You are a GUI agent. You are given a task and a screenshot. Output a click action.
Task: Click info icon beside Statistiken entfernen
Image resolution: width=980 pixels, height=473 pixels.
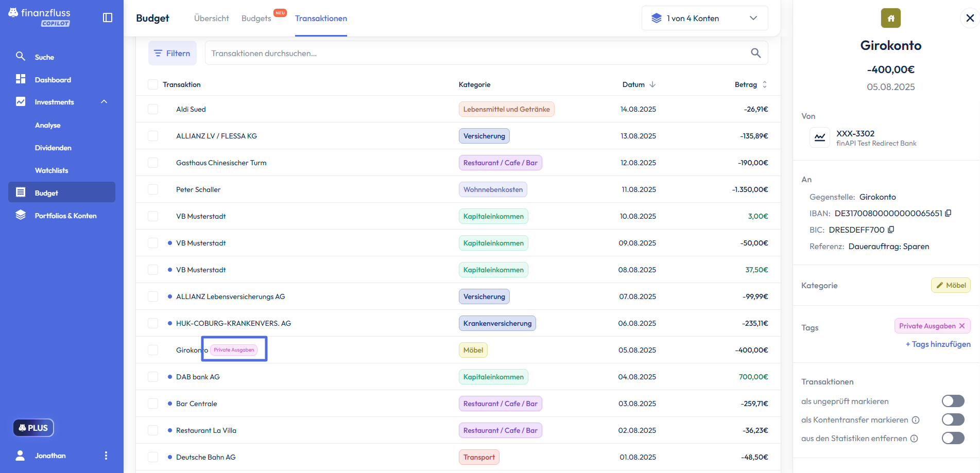pyautogui.click(x=914, y=439)
